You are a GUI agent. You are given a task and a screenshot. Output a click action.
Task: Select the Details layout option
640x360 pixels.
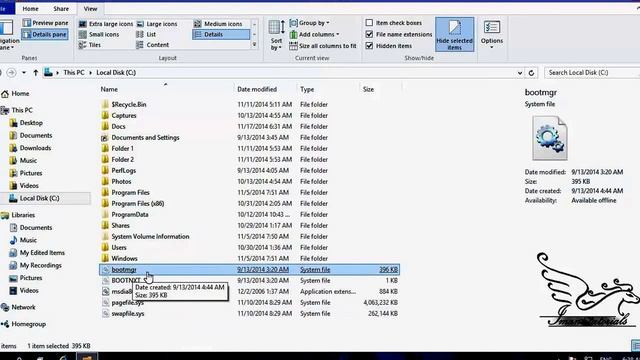221,35
